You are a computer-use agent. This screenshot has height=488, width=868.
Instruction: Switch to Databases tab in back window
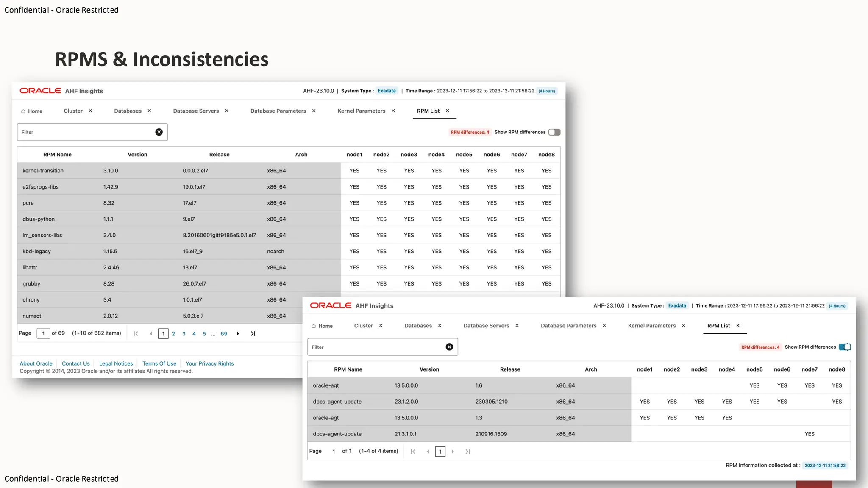click(128, 111)
